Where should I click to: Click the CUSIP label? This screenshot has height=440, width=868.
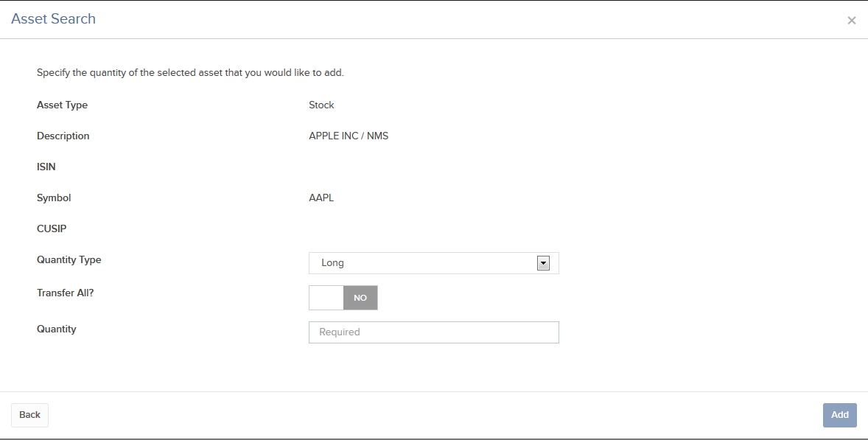coord(52,229)
